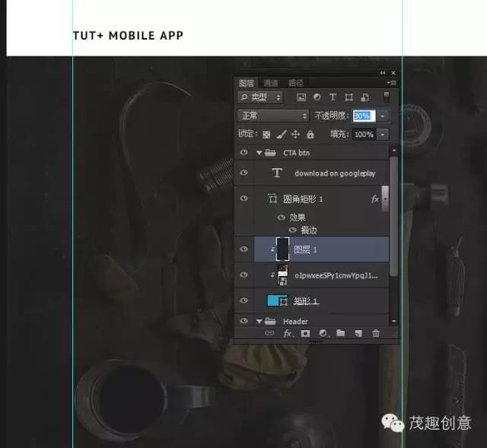Filter layers by smart object type
The height and width of the screenshot is (448, 487).
coord(364,97)
